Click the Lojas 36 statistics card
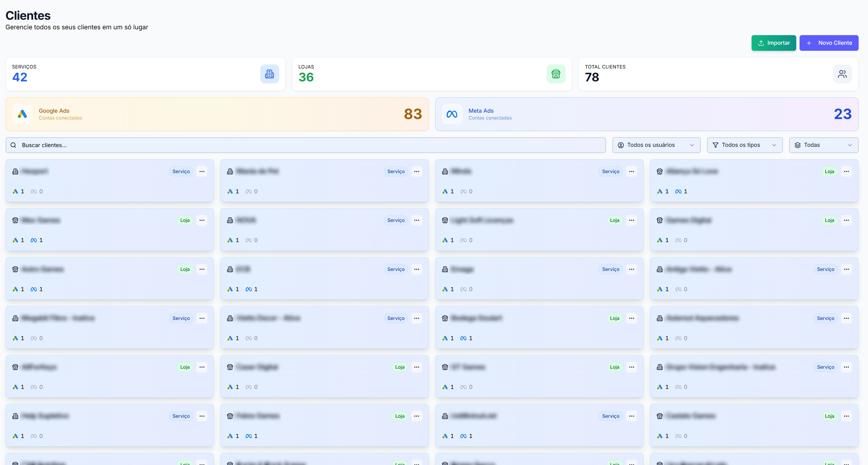 pos(421,74)
